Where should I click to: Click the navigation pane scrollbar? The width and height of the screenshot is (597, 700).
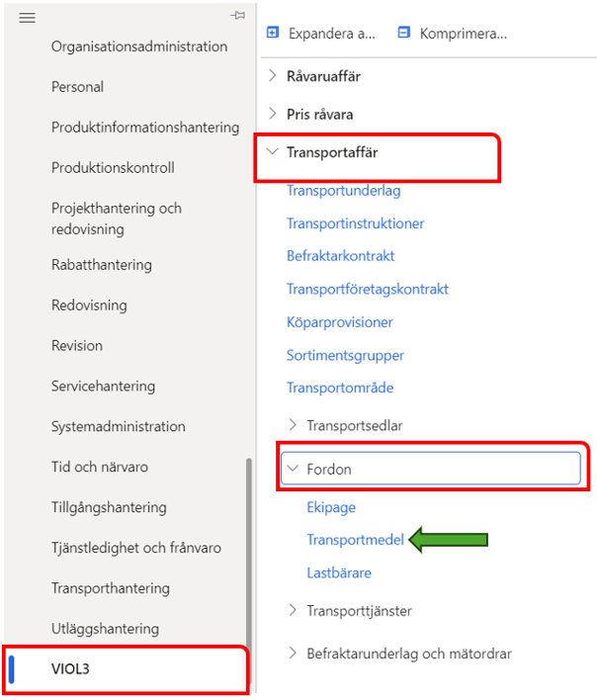248,554
